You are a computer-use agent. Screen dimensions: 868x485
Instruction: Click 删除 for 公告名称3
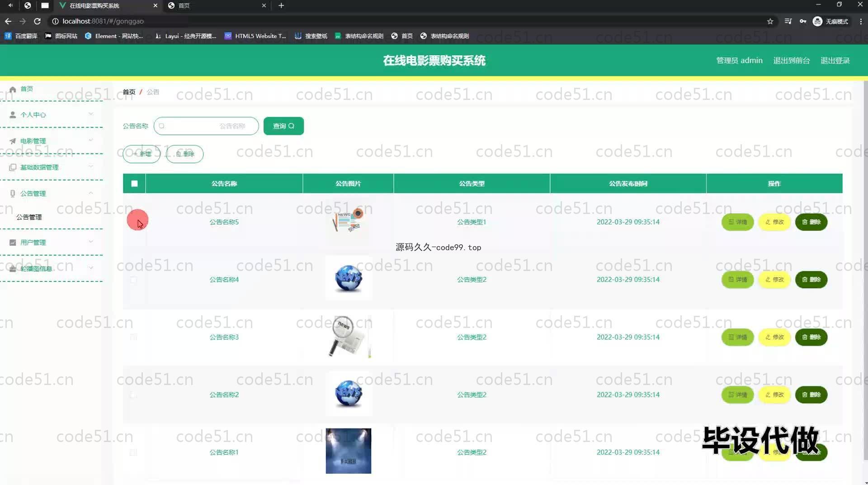coord(811,337)
